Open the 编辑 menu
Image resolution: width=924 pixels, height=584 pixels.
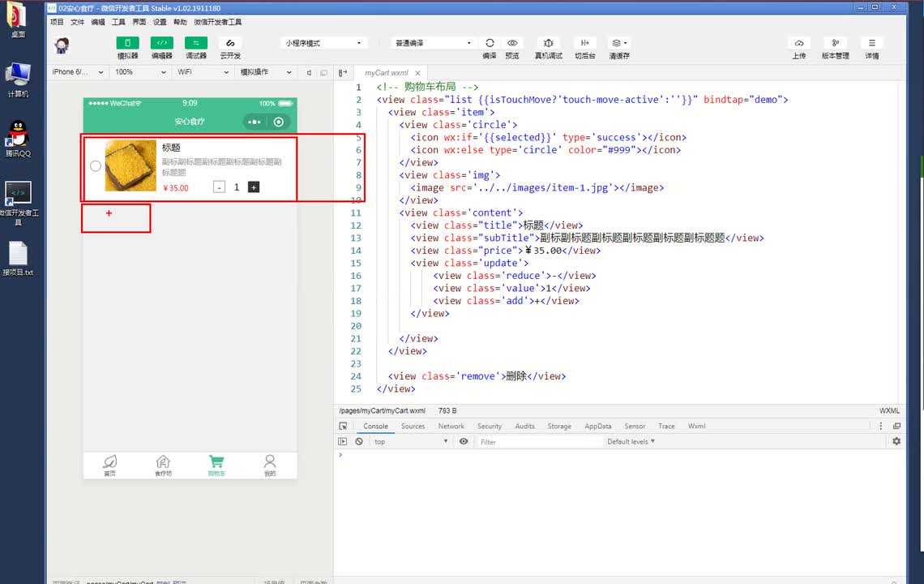coord(98,22)
